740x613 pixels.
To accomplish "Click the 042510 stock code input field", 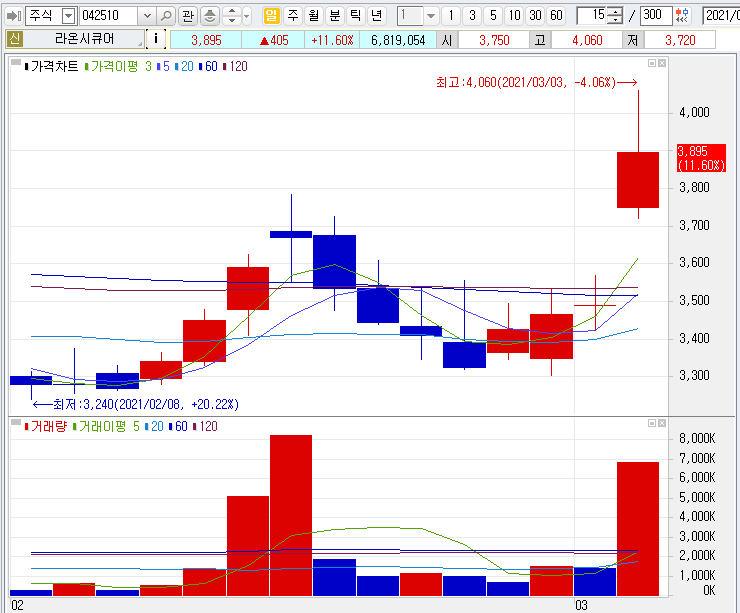I will [109, 16].
